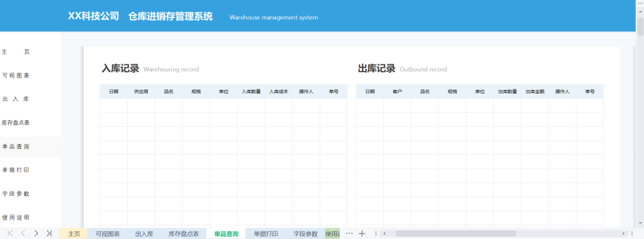This screenshot has width=644, height=239.
Task: Click vertical scrollbar up arrow
Action: (640, 12)
